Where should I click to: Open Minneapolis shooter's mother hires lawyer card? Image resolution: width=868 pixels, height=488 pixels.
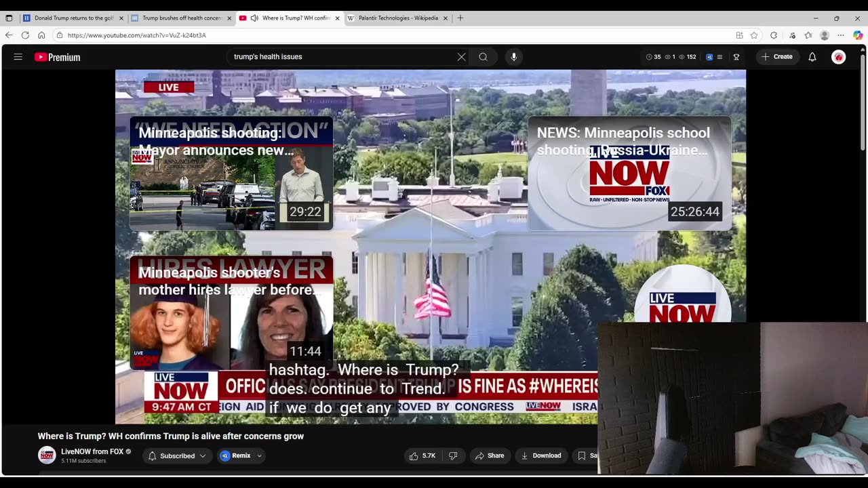[231, 313]
